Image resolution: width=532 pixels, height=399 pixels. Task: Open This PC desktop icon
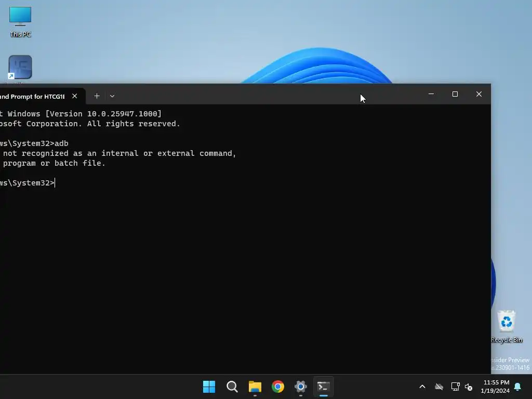click(20, 22)
